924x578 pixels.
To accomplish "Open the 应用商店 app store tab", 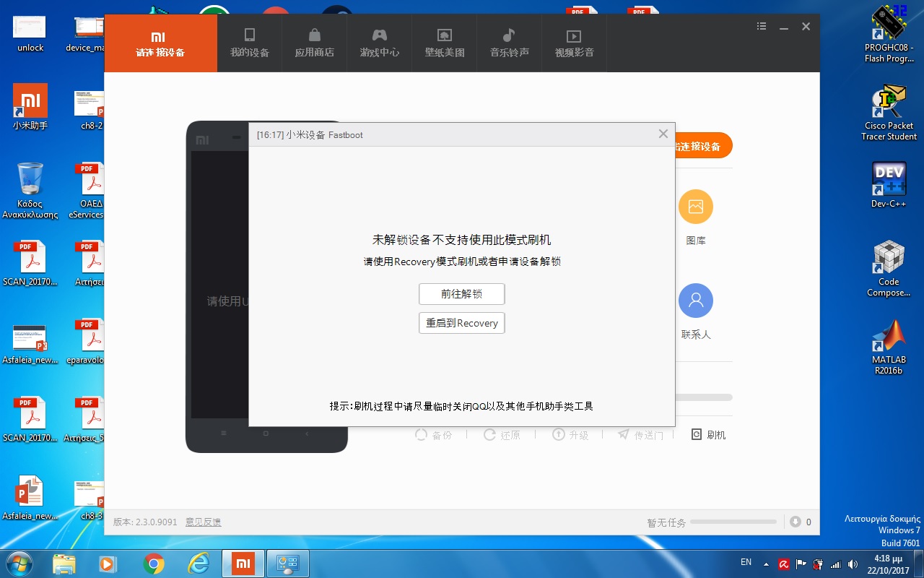I will pyautogui.click(x=315, y=43).
